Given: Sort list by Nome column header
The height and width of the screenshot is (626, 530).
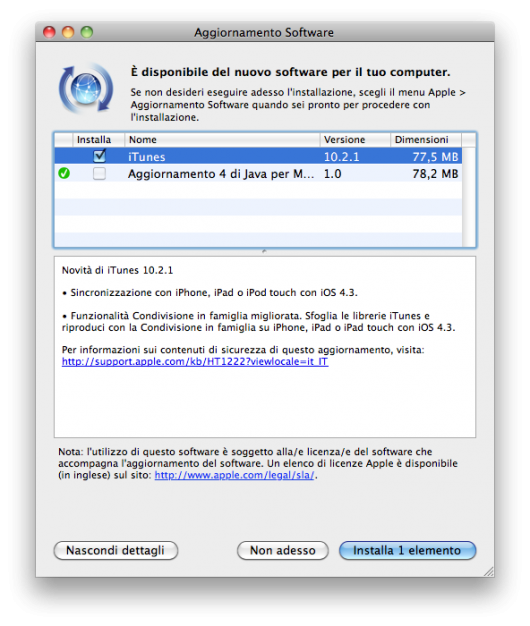Looking at the screenshot, I should pos(222,140).
